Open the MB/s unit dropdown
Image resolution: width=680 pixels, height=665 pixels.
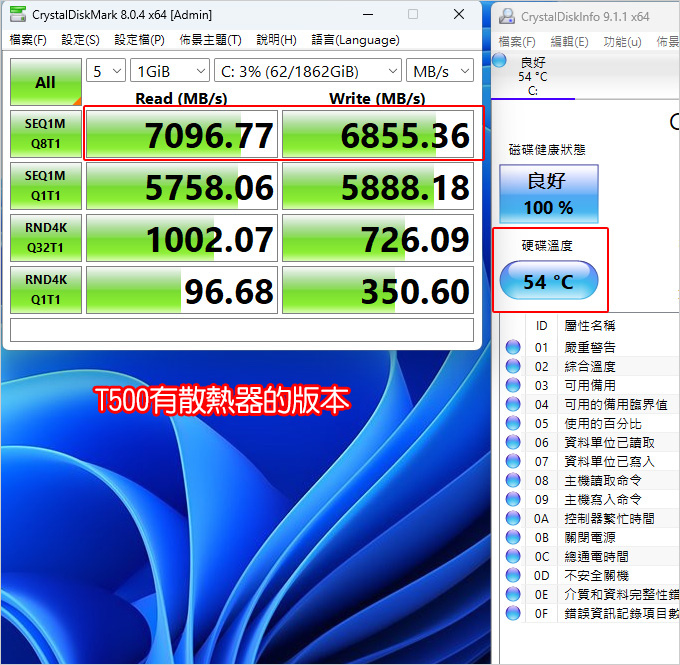[x=439, y=71]
